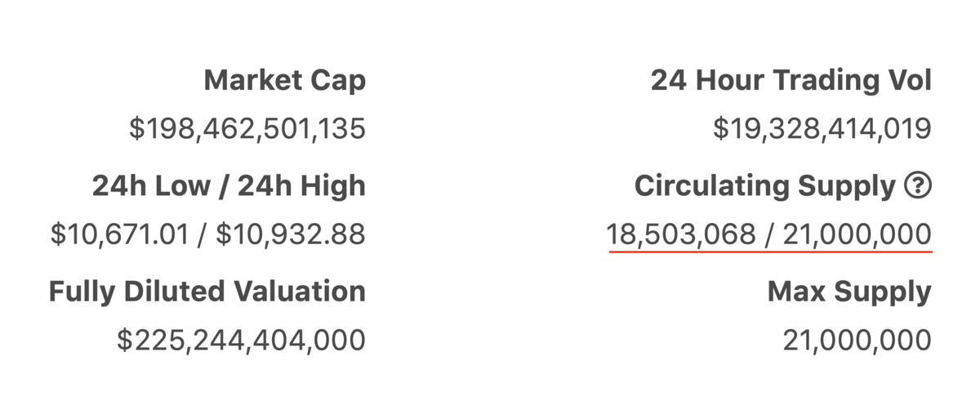Open the Circulating Supply help question-mark icon
Screen dimensions: 980x401
click(x=918, y=186)
